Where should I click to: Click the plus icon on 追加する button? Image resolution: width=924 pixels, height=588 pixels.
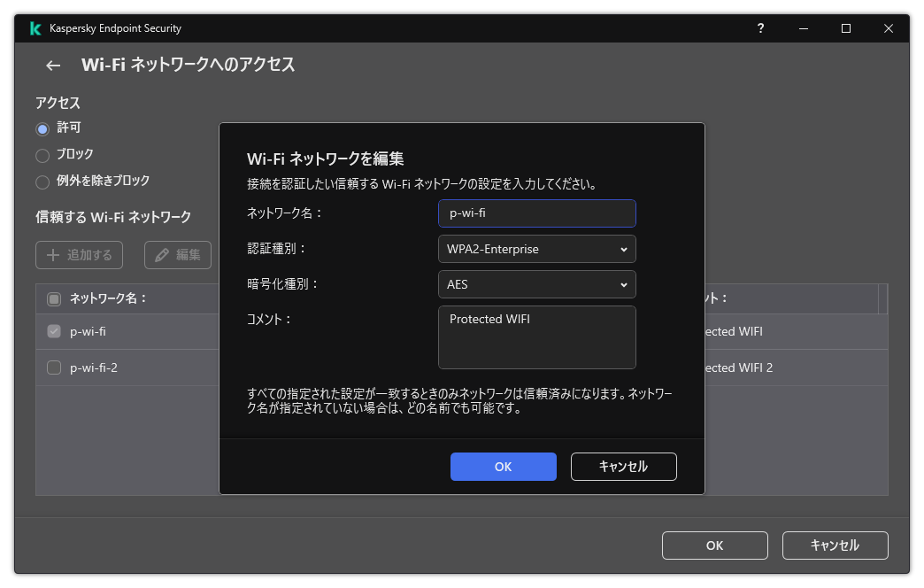[x=54, y=254]
